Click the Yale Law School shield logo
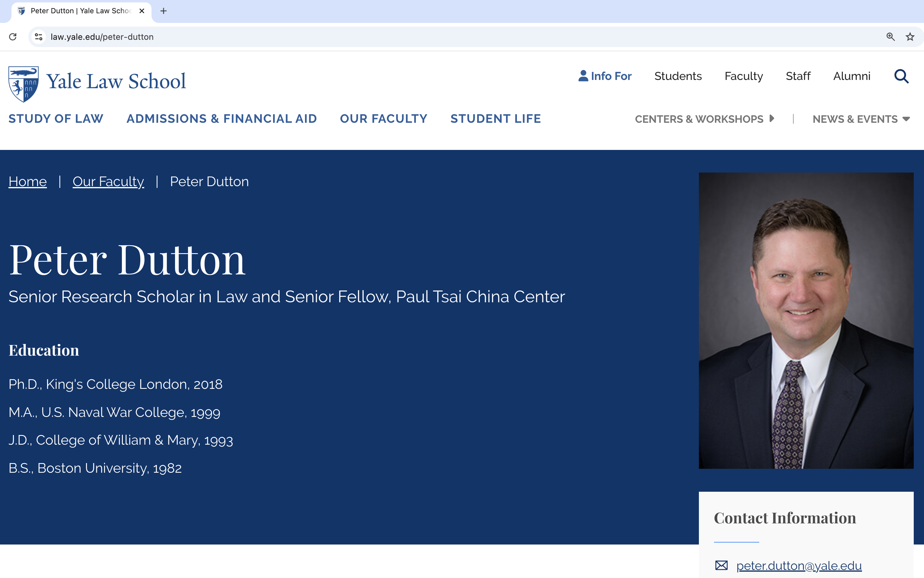The width and height of the screenshot is (924, 578). (x=23, y=84)
